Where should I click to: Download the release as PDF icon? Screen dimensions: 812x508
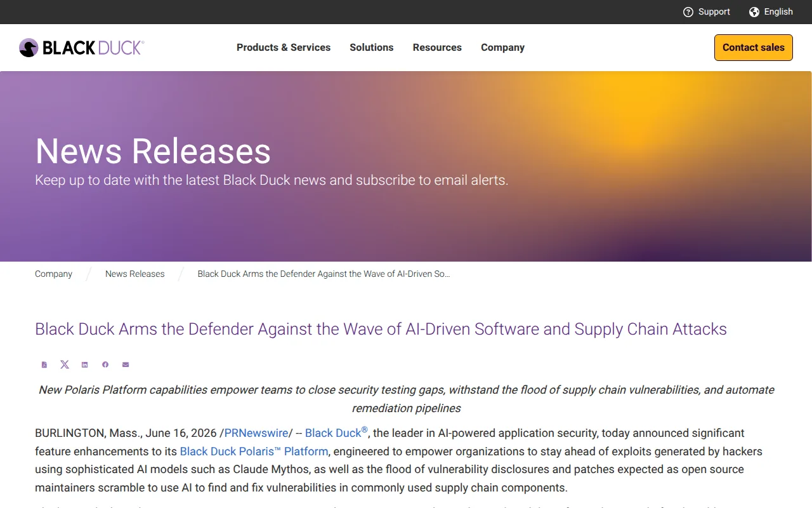[x=44, y=364]
